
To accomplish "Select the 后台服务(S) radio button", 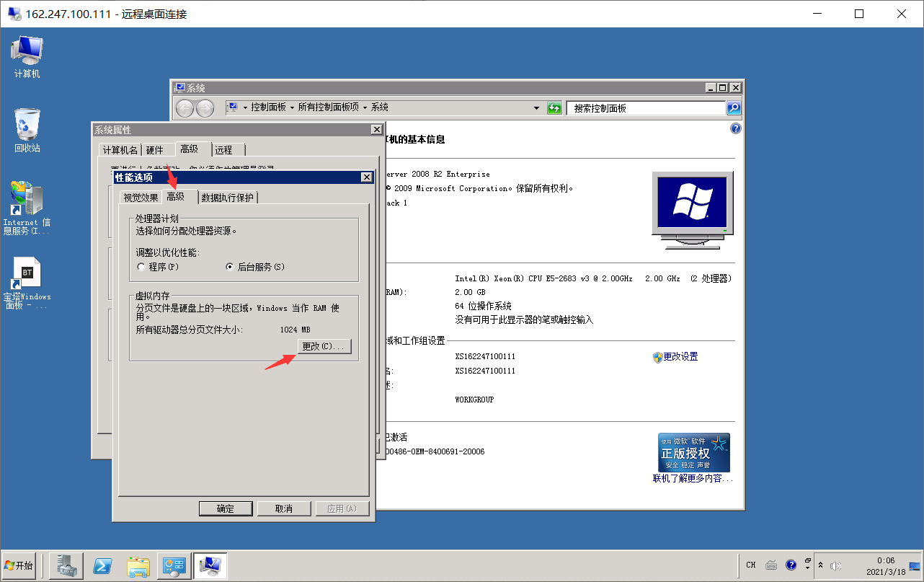I will [x=230, y=267].
